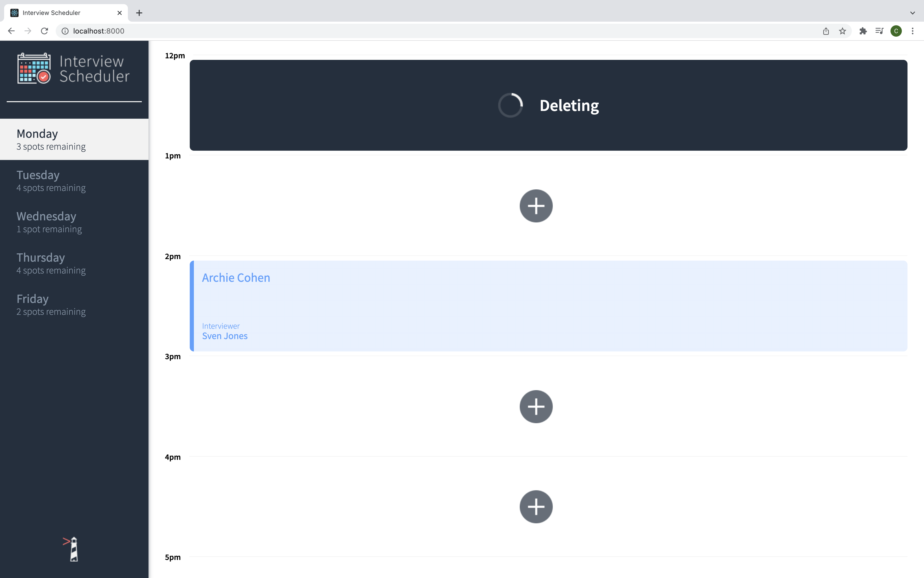
Task: Click the 2pm time label
Action: pos(172,256)
